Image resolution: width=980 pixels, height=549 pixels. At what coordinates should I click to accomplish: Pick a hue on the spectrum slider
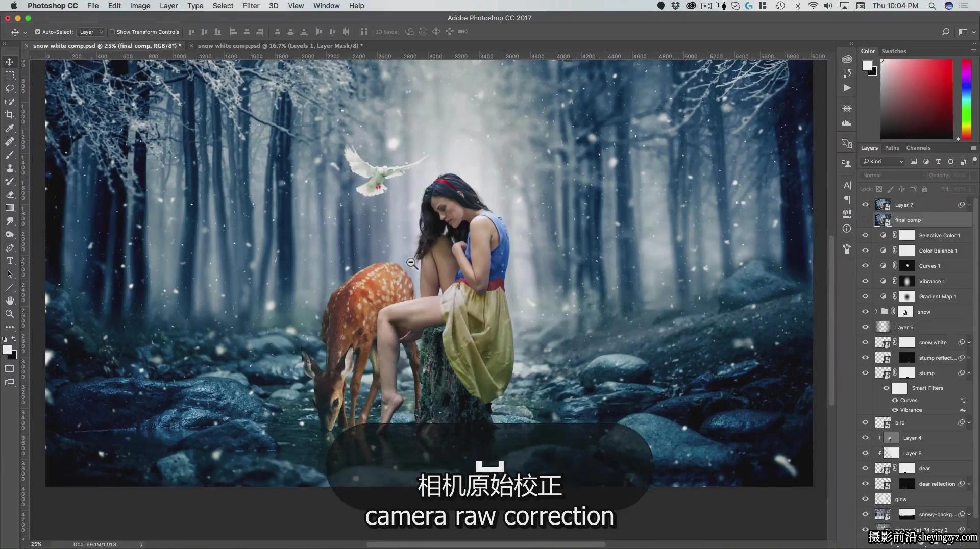coord(966,99)
